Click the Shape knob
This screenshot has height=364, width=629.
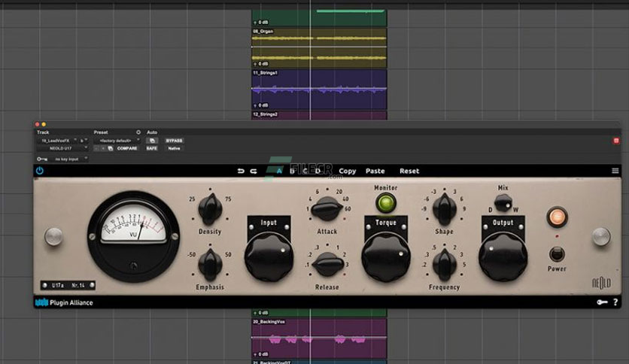pos(444,208)
